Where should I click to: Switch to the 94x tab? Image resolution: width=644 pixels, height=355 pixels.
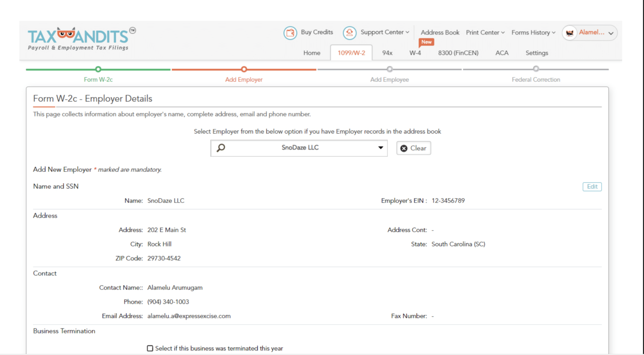[x=387, y=53]
